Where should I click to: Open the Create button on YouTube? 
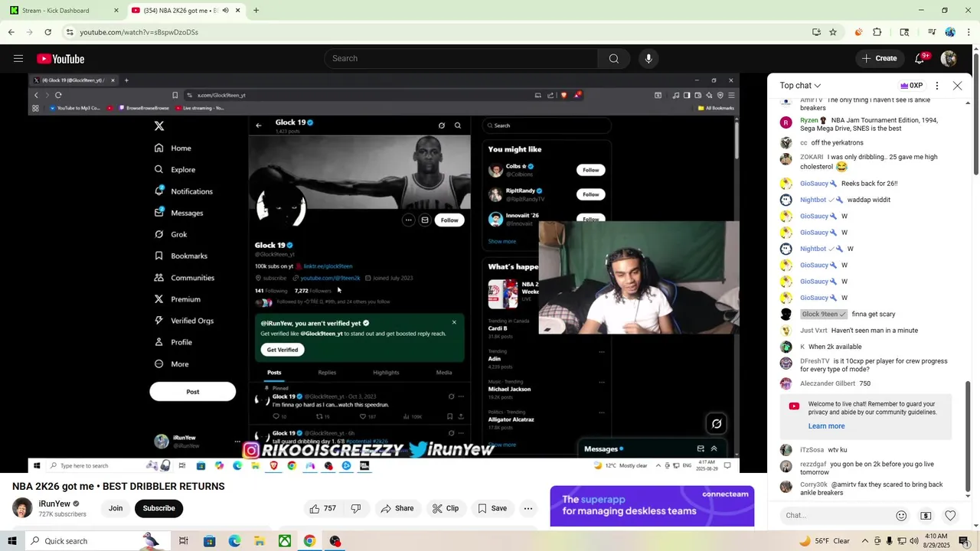[879, 59]
